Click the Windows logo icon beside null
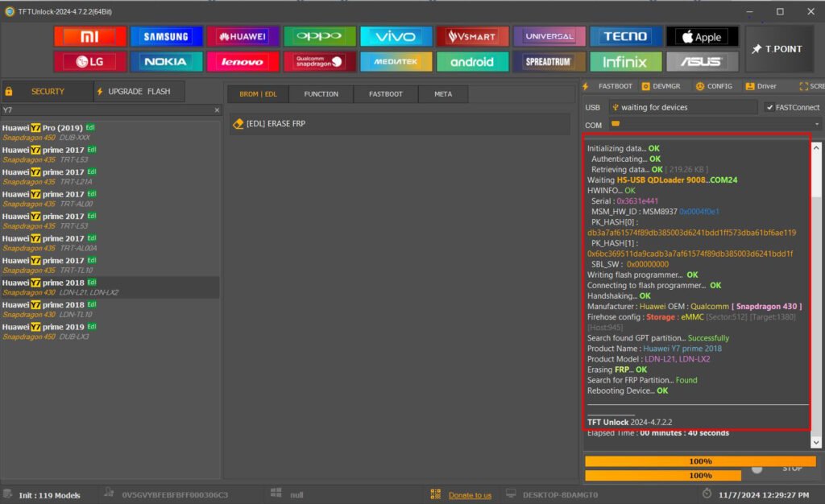Image resolution: width=825 pixels, height=504 pixels. click(x=276, y=493)
